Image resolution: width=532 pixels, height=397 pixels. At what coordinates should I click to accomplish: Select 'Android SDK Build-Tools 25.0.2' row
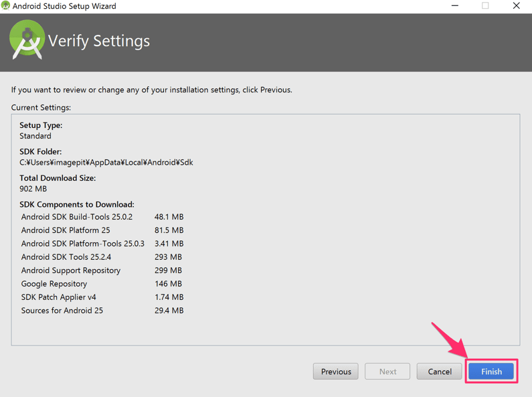tap(102, 217)
